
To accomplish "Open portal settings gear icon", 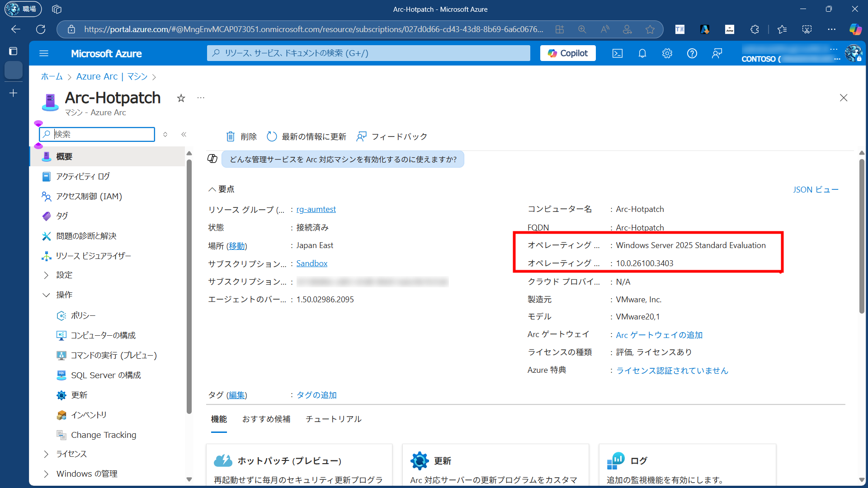I will [x=667, y=53].
